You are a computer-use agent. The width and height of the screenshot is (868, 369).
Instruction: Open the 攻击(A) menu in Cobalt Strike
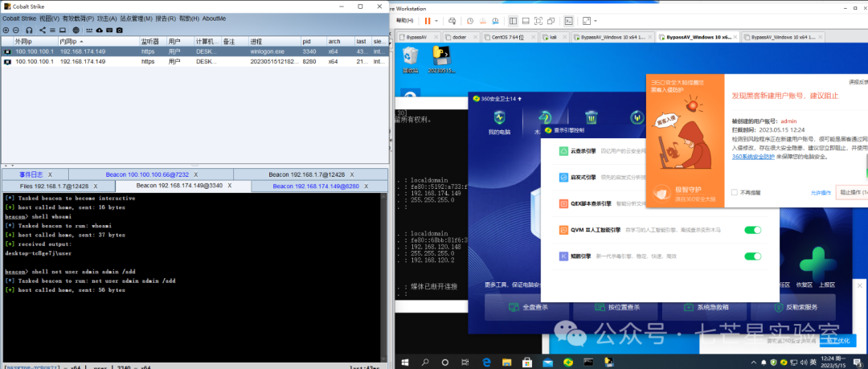(x=106, y=18)
